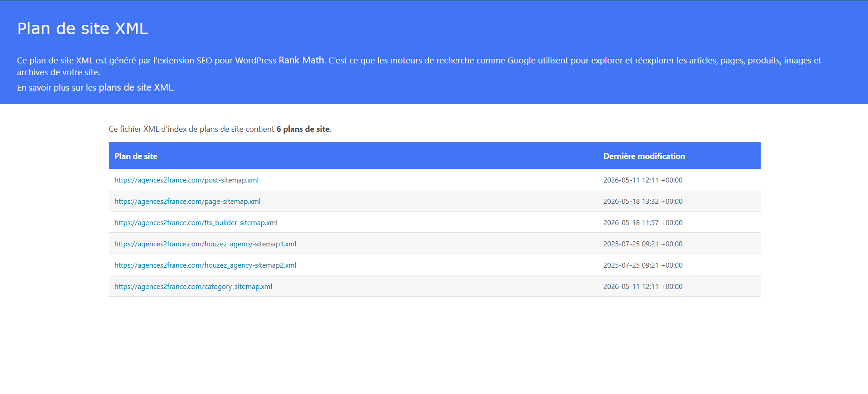Viewport: 868px width, 394px height.
Task: Open the 'plans de site XML' link
Action: point(136,87)
